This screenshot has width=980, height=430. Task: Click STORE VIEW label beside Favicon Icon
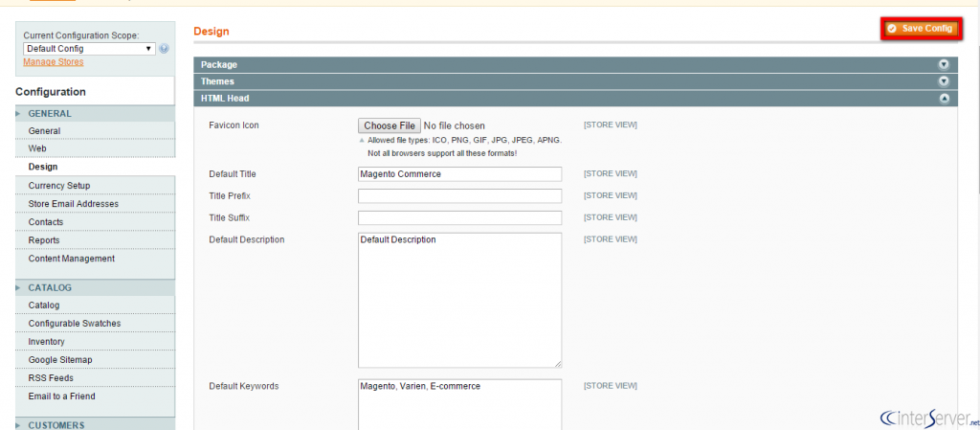[x=611, y=125]
